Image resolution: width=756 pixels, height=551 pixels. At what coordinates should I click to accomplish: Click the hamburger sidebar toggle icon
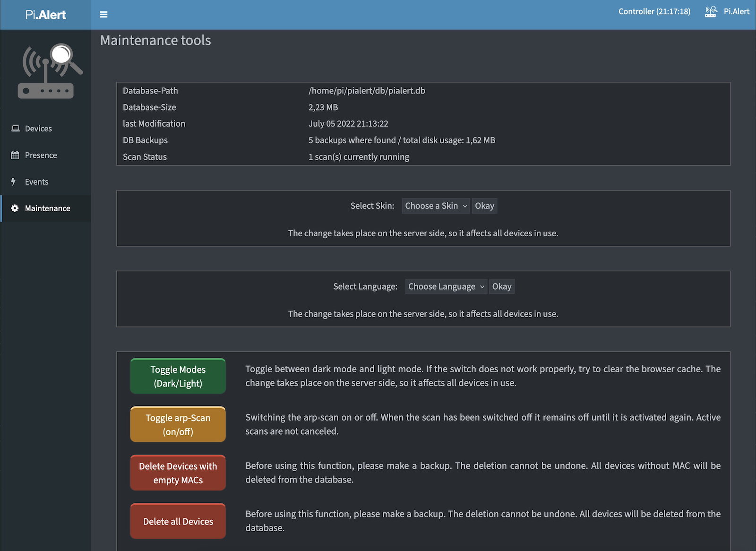click(103, 15)
